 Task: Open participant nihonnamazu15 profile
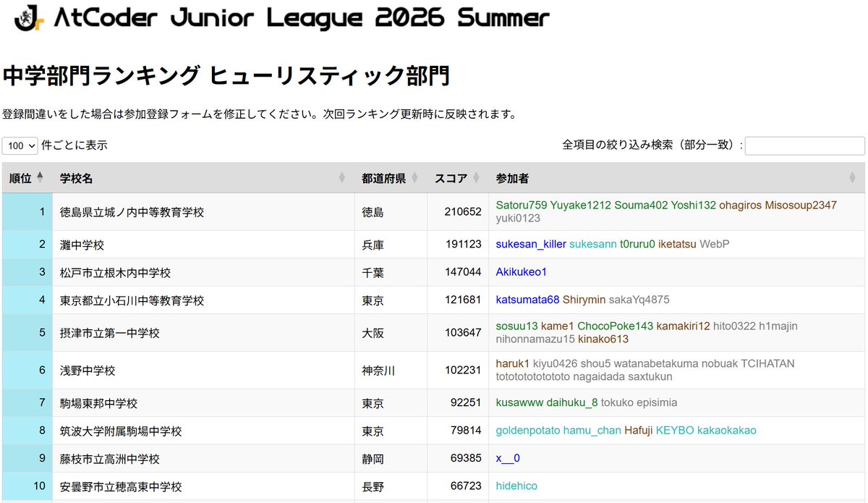[x=536, y=339]
